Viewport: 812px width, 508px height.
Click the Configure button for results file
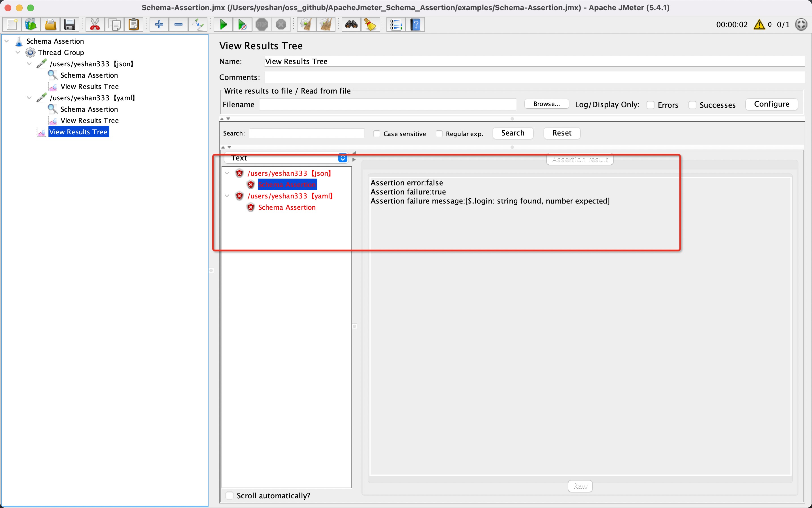click(x=773, y=104)
